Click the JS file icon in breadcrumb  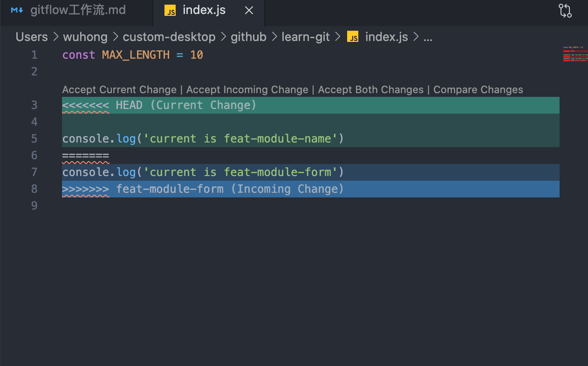coord(353,37)
